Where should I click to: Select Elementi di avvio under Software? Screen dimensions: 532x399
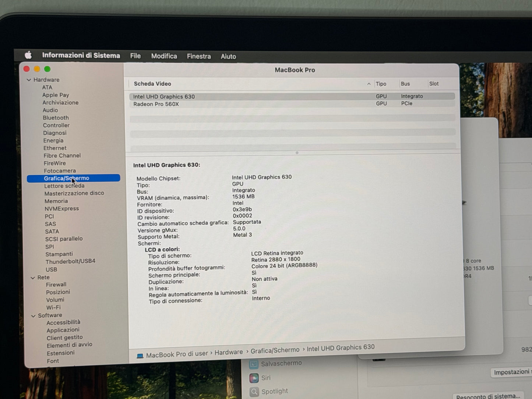tap(69, 345)
